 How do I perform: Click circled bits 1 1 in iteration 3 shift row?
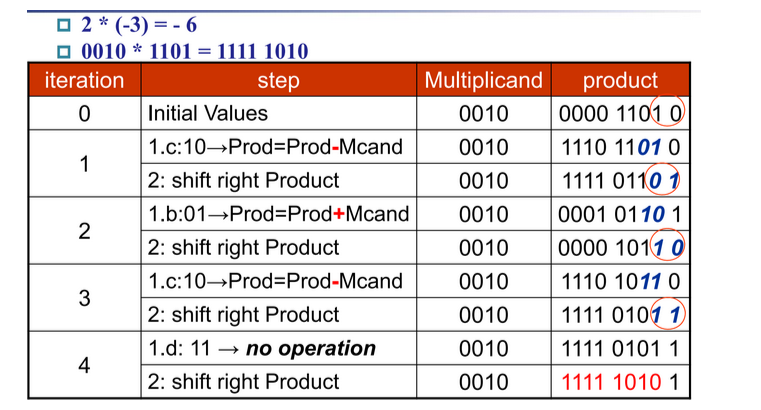(x=667, y=314)
